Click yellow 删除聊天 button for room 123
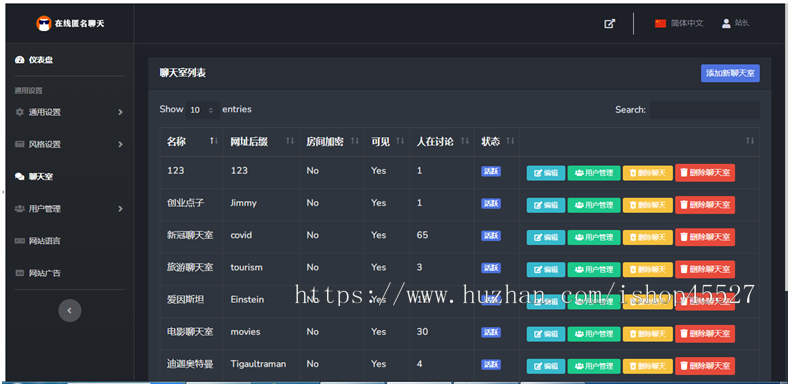790x386 pixels. (x=647, y=173)
